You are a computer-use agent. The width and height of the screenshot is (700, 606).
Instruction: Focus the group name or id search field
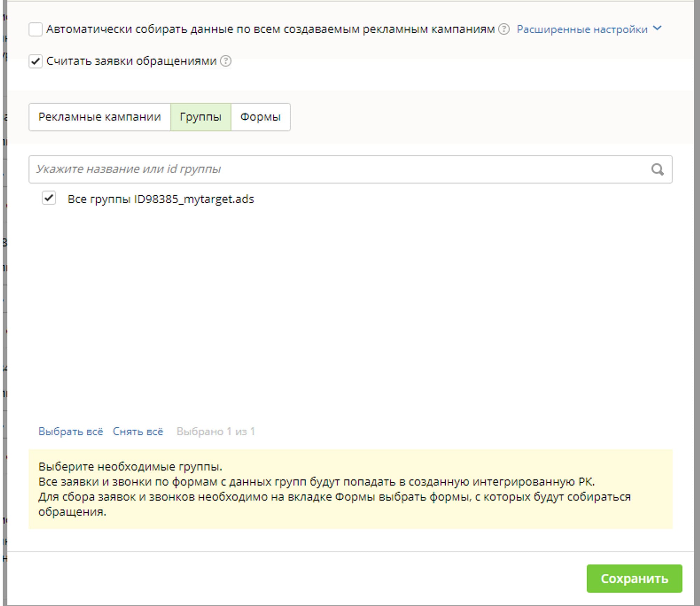pyautogui.click(x=336, y=169)
